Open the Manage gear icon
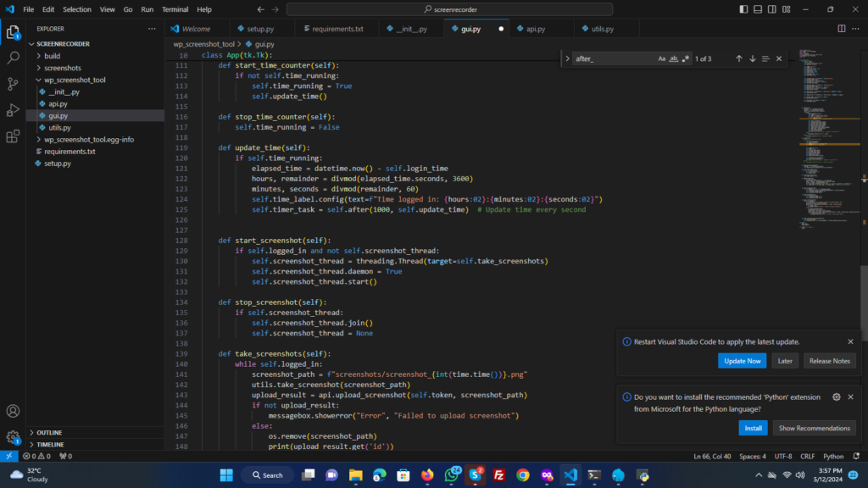 (13, 437)
